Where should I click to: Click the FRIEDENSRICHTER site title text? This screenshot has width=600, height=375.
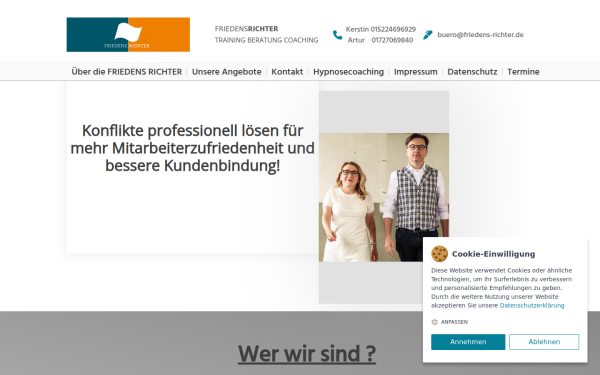246,29
